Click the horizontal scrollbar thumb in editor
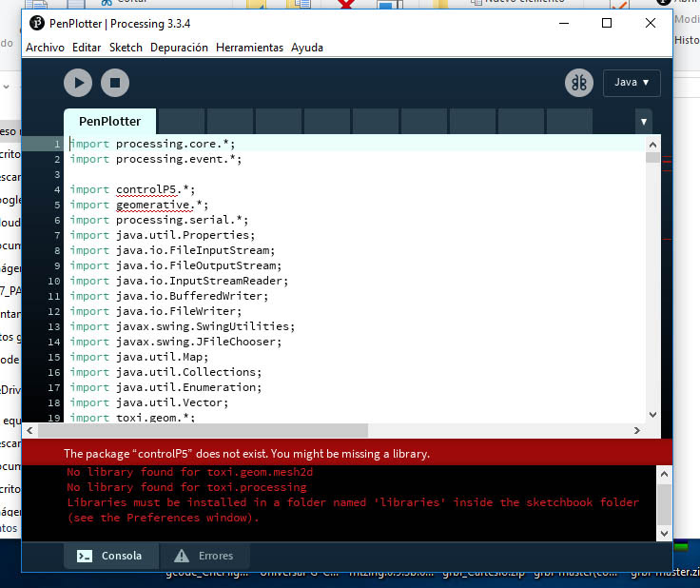700x588 pixels. click(x=203, y=430)
